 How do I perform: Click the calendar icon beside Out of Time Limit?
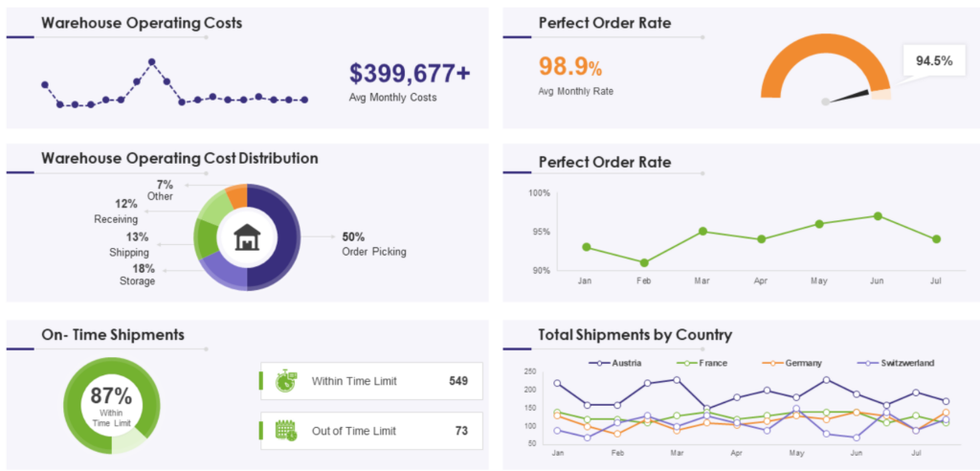pos(286,431)
